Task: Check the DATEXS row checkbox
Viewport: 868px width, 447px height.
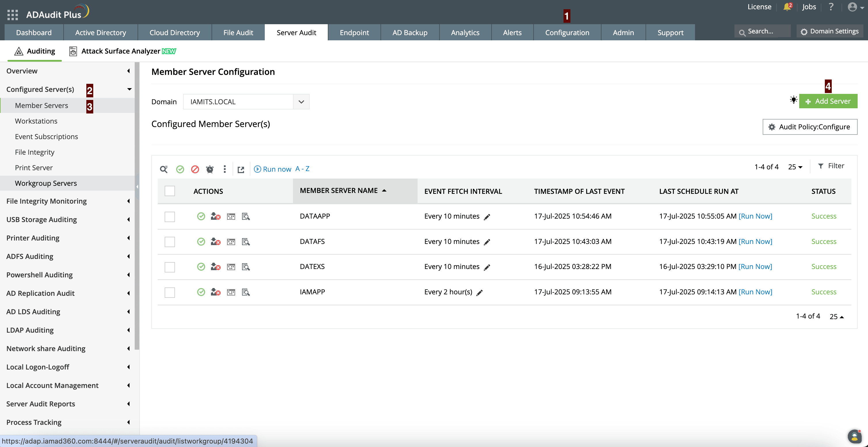Action: [170, 267]
